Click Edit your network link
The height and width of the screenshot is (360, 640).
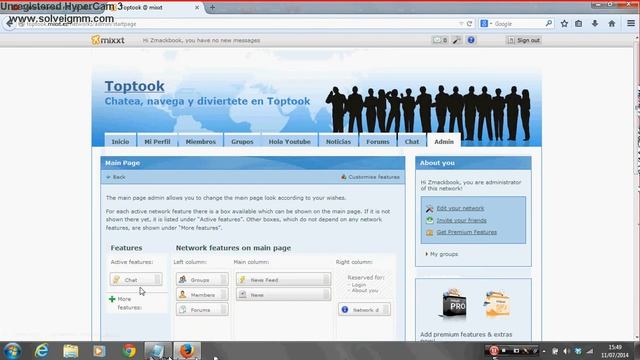pos(460,208)
